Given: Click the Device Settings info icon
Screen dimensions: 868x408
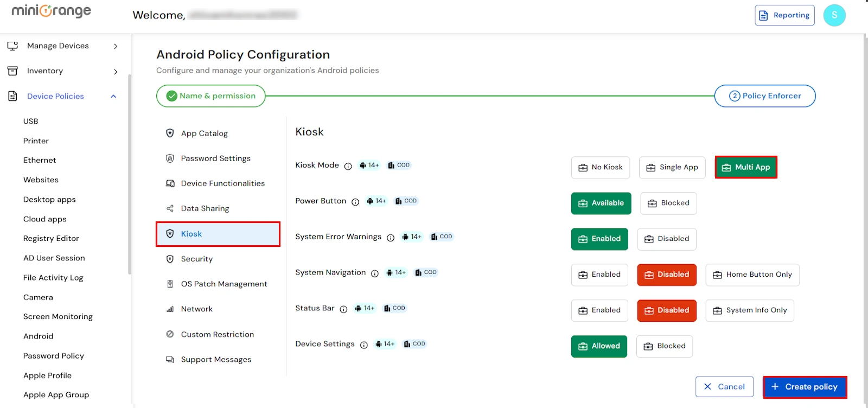Looking at the screenshot, I should point(364,345).
